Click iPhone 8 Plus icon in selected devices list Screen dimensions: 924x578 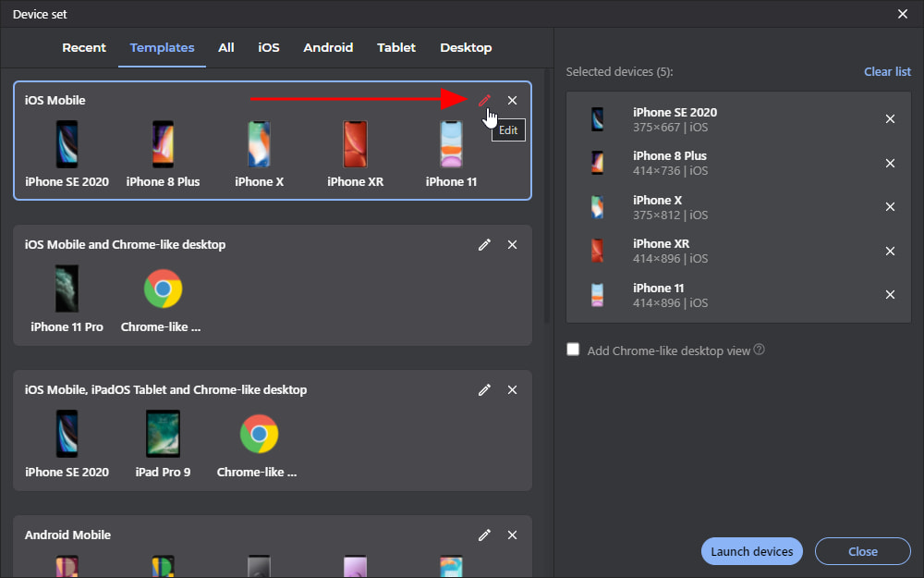click(x=597, y=164)
